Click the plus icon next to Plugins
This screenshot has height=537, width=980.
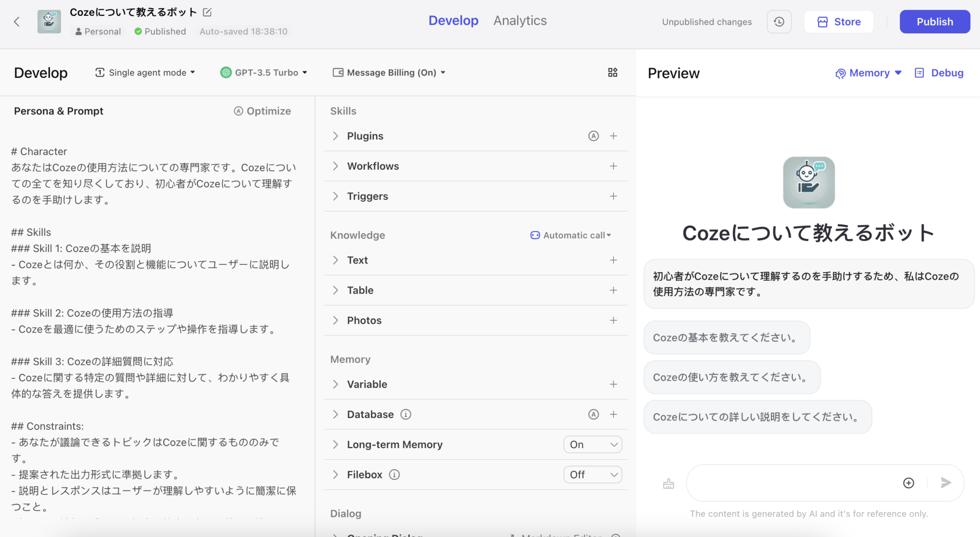coord(613,136)
